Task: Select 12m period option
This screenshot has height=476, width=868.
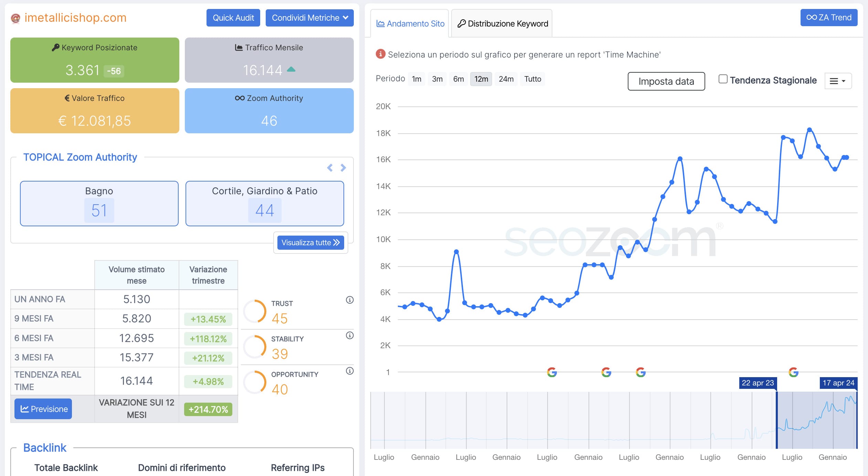Action: pyautogui.click(x=481, y=79)
